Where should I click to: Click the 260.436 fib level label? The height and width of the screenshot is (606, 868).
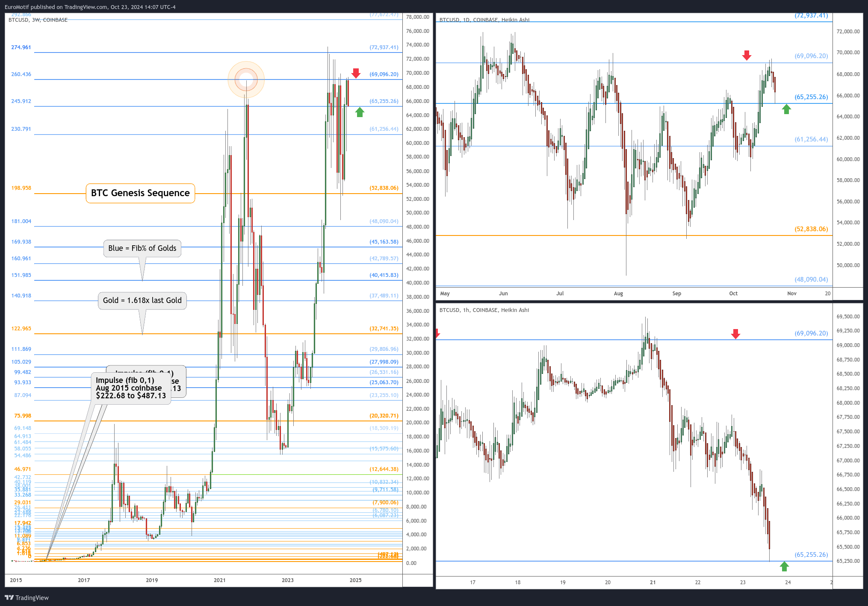[21, 74]
